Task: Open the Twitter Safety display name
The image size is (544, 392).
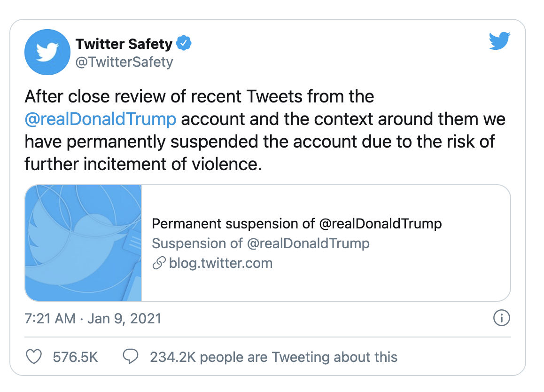Action: pyautogui.click(x=124, y=44)
